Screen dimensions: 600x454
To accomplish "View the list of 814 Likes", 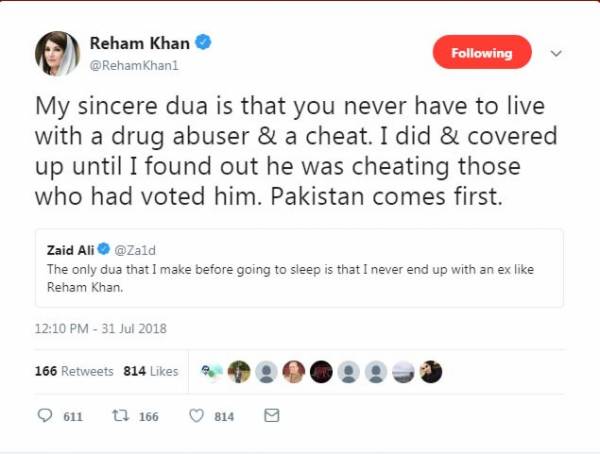I will (150, 371).
